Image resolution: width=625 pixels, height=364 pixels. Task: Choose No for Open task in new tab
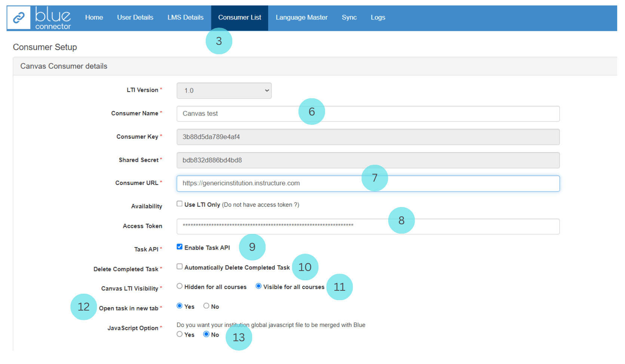pyautogui.click(x=206, y=306)
